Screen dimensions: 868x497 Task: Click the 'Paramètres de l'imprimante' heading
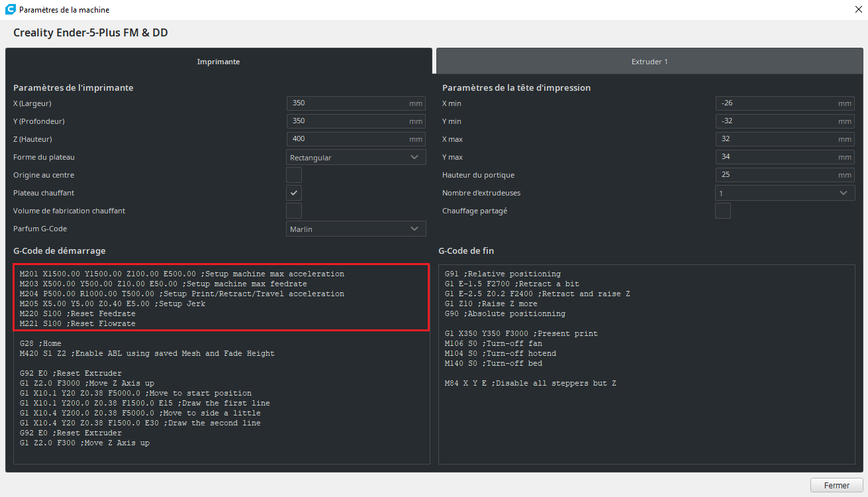click(73, 87)
